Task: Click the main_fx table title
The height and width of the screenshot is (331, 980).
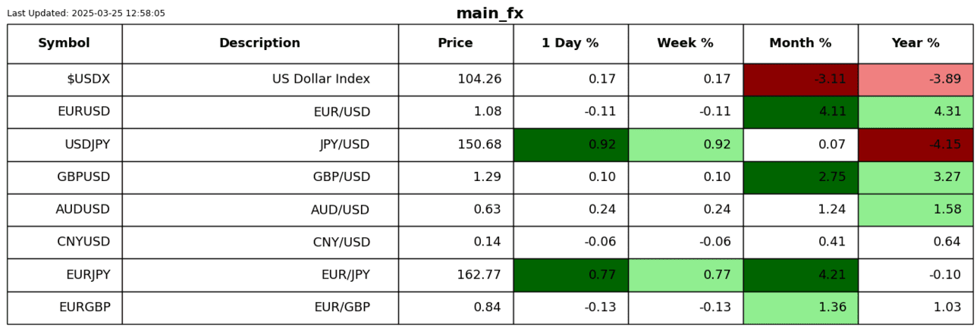Action: 489,14
